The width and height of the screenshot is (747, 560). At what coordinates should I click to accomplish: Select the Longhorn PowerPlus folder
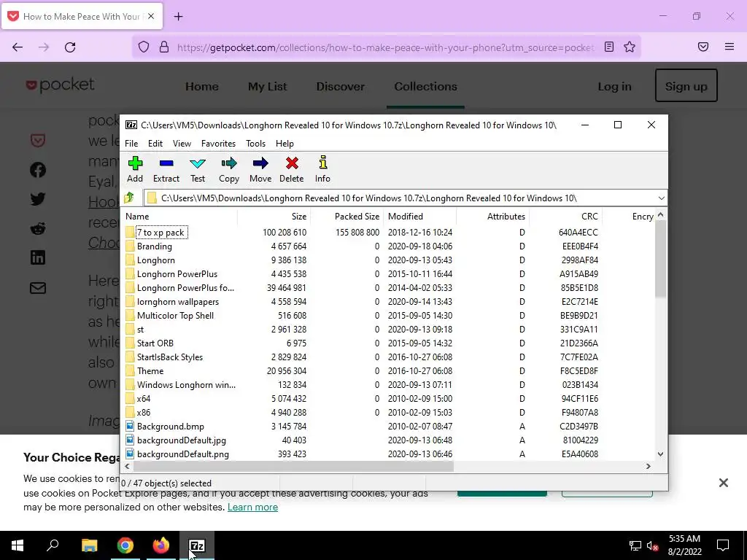[x=177, y=274]
